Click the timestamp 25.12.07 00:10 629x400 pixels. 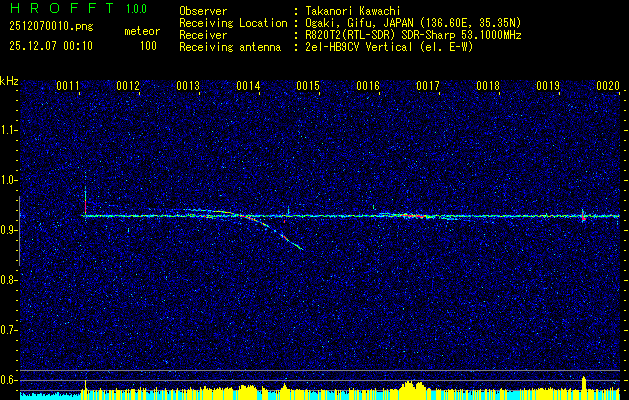pos(51,46)
